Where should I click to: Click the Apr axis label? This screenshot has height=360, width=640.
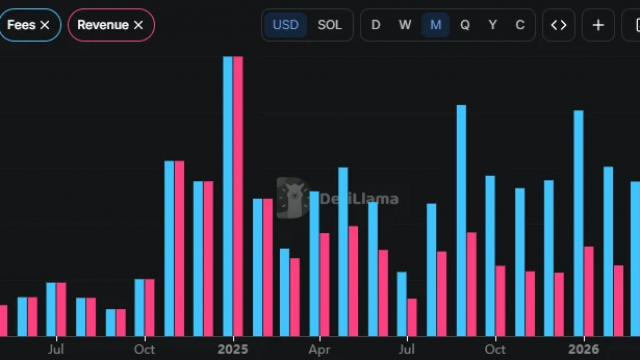(x=319, y=350)
